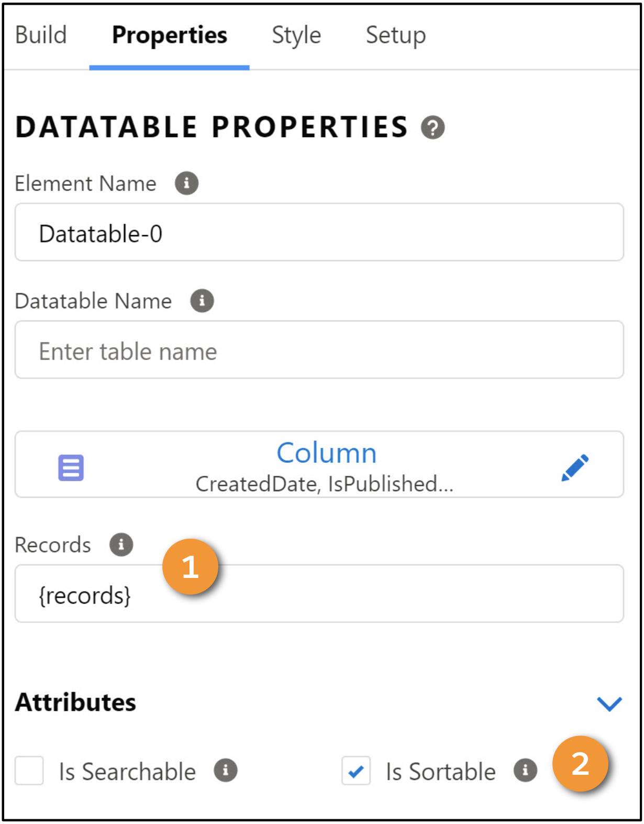Click the Records input field
Screen dimensions: 644x824
click(x=319, y=594)
